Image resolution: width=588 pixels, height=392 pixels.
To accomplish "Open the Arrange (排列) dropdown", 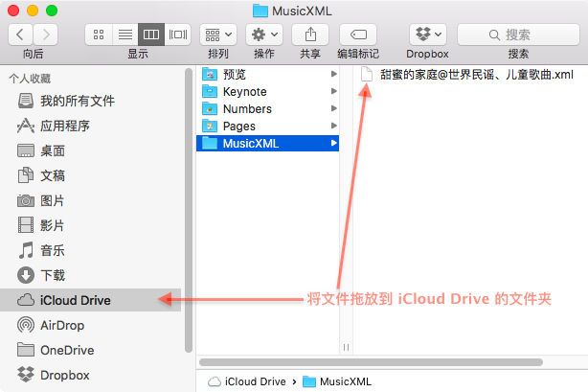I will click(x=218, y=35).
